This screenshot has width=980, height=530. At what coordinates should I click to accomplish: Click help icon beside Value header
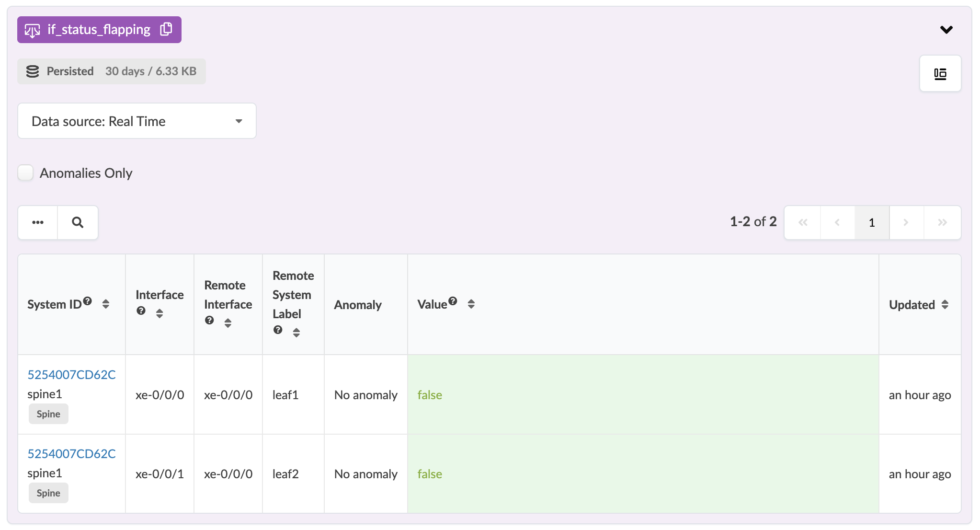coord(453,301)
